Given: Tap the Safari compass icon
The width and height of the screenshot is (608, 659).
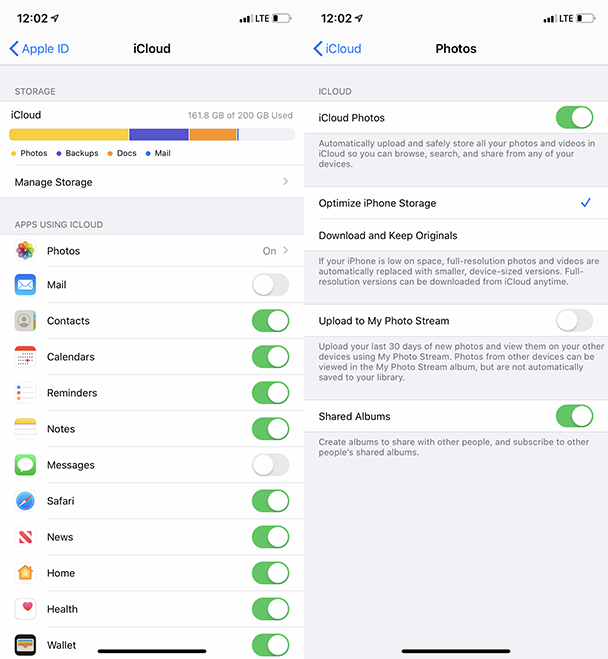Looking at the screenshot, I should click(x=25, y=501).
